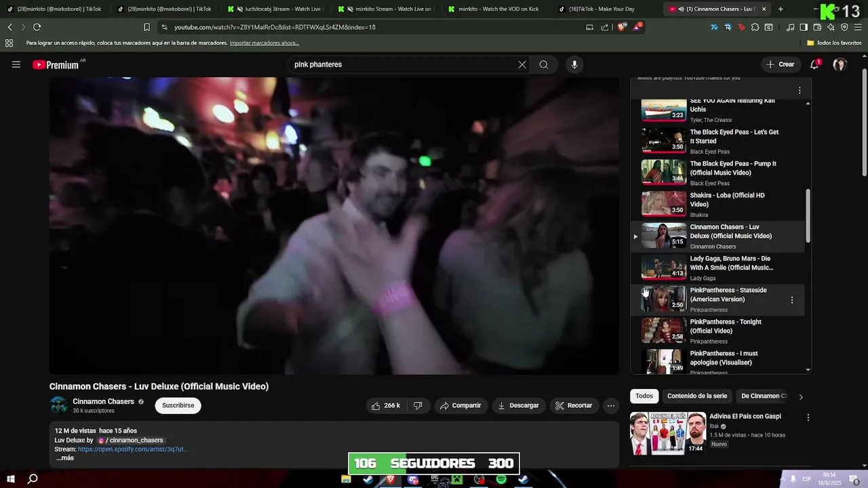Play PinkPantheress Tonight from the playlist
868x488 pixels.
[x=717, y=331]
